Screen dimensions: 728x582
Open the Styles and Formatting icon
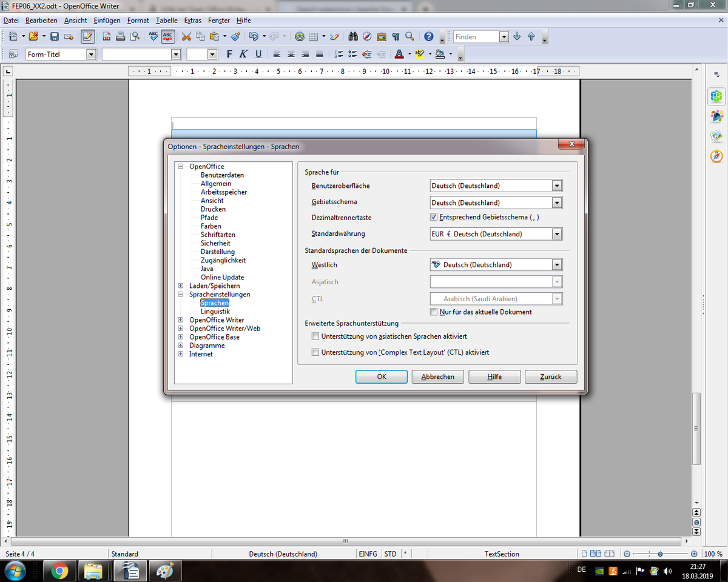[13, 54]
